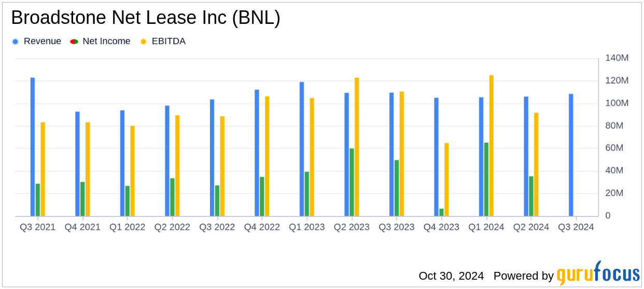Image resolution: width=644 pixels, height=289 pixels.
Task: Click the Q2 2024 revenue bar
Action: (526, 156)
